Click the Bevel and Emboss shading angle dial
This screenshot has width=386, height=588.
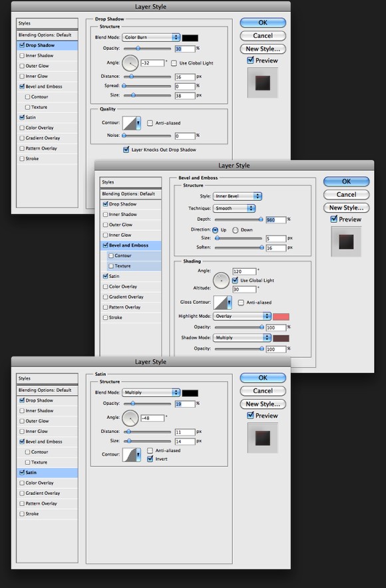(x=222, y=280)
